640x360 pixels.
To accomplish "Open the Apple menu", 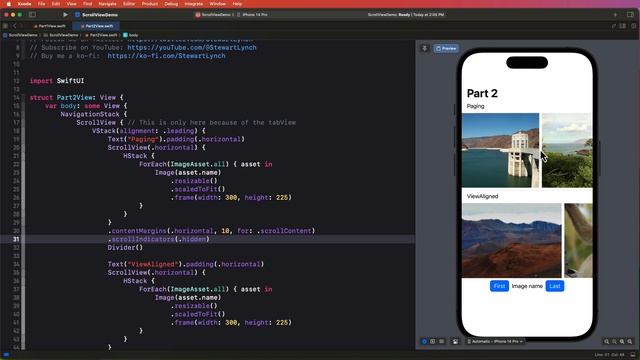I will click(x=9, y=4).
